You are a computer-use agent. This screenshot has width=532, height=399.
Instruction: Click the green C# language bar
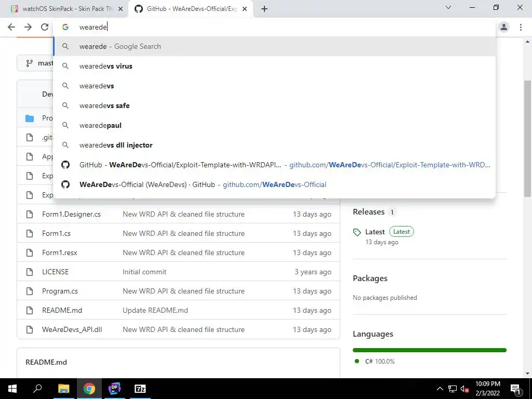(430, 350)
